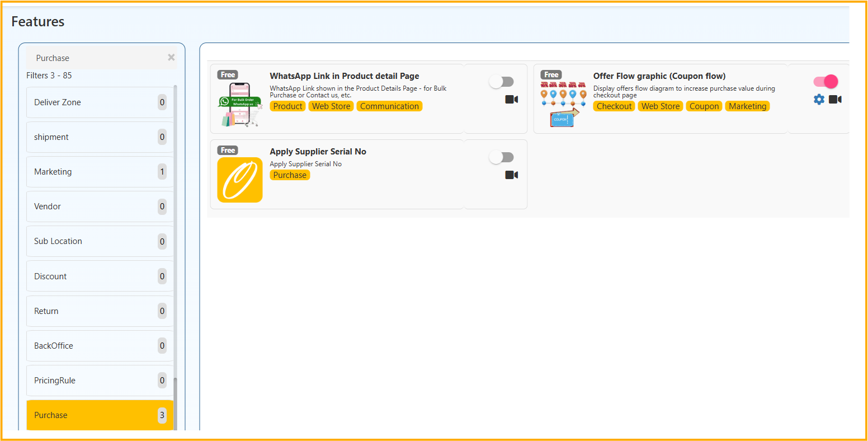The width and height of the screenshot is (868, 441).
Task: Click the Checkout tag on Offer Flow
Action: coord(614,106)
